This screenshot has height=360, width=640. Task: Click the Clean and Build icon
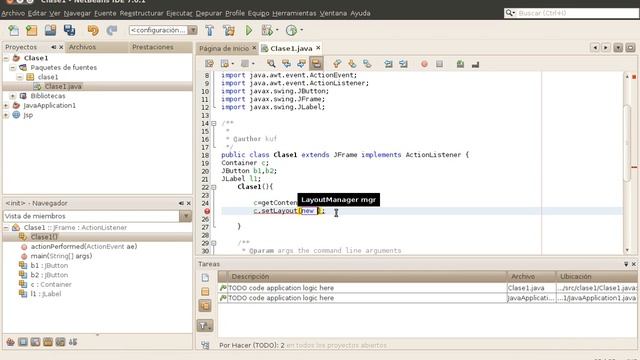(x=229, y=30)
